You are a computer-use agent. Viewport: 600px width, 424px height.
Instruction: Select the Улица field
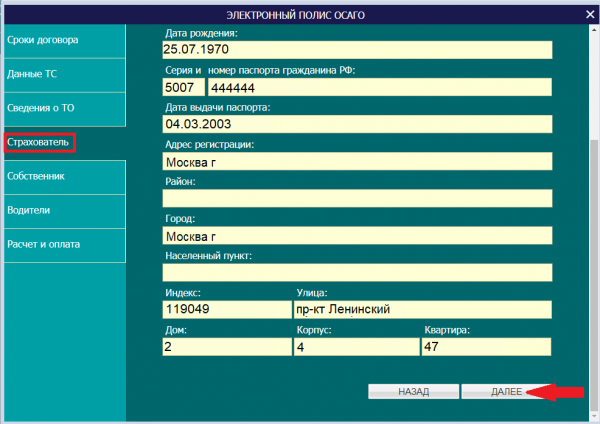point(422,309)
